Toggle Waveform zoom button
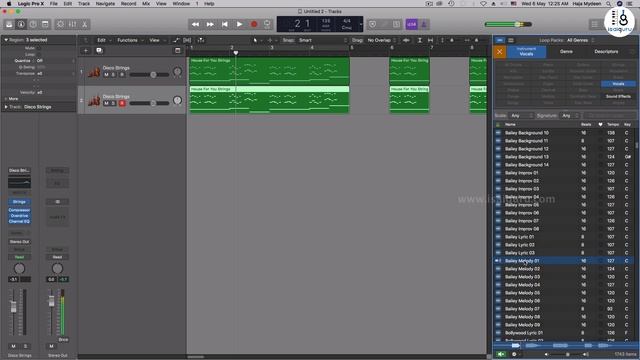Image resolution: width=640 pixels, height=360 pixels. point(406,40)
